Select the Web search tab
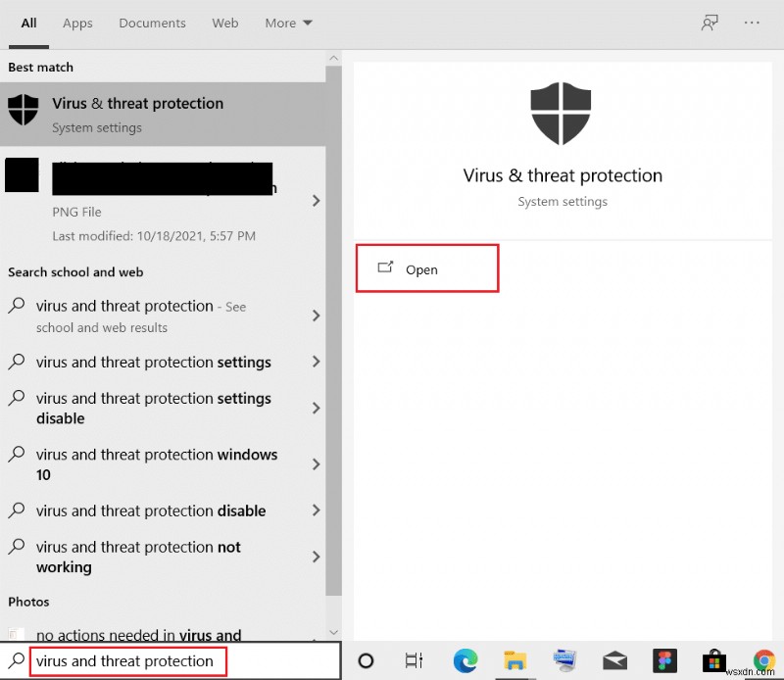Image resolution: width=784 pixels, height=680 pixels. (x=225, y=23)
